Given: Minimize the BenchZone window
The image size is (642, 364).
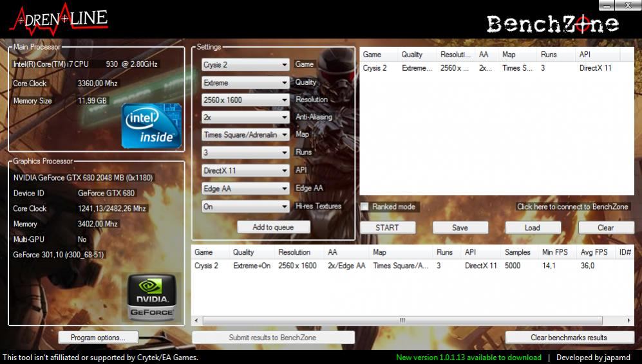Looking at the screenshot, I should 607,5.
